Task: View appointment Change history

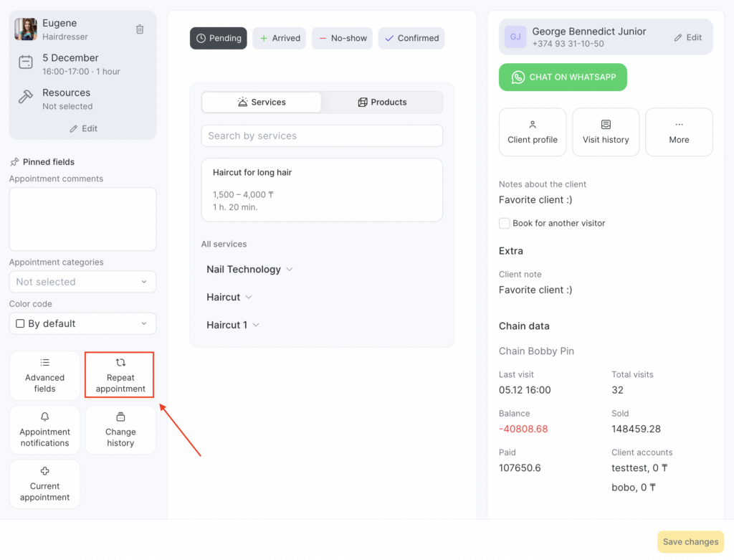Action: point(120,430)
